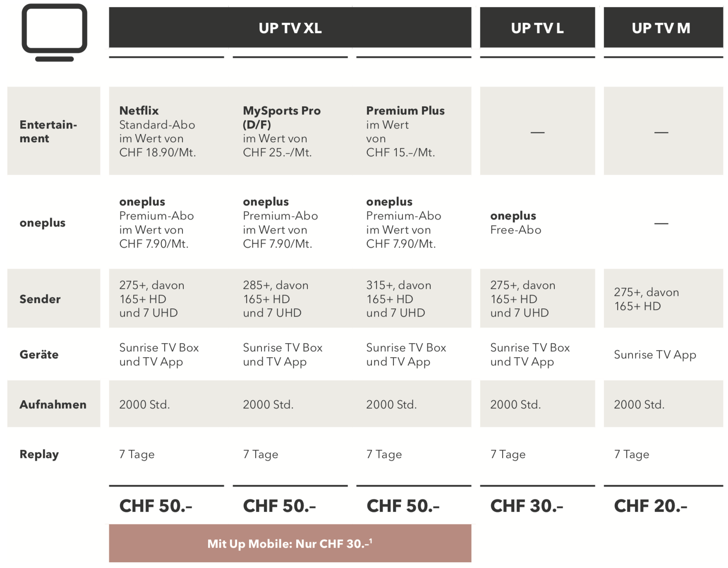Select the UP TV XL header
Image resolution: width=728 pixels, height=568 pixels.
tap(290, 28)
